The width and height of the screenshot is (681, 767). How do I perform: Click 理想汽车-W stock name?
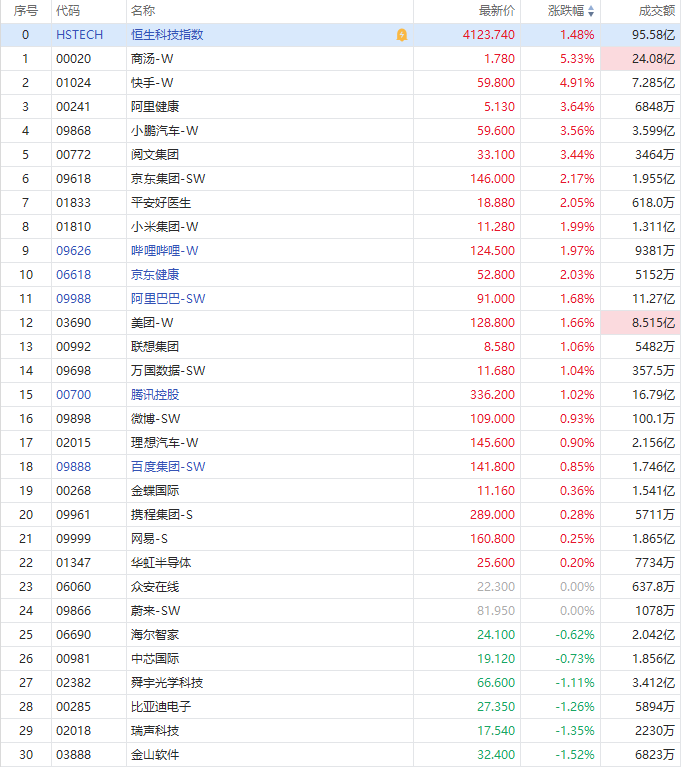pos(164,442)
